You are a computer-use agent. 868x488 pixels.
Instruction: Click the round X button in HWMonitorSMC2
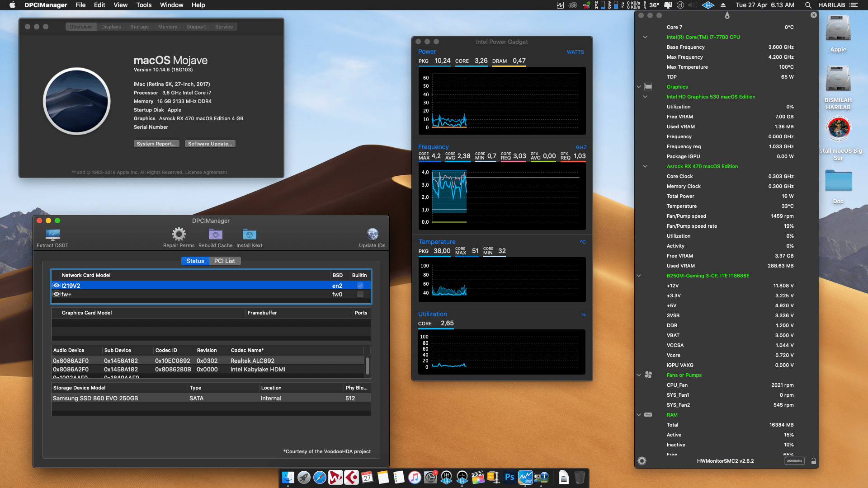[813, 15]
